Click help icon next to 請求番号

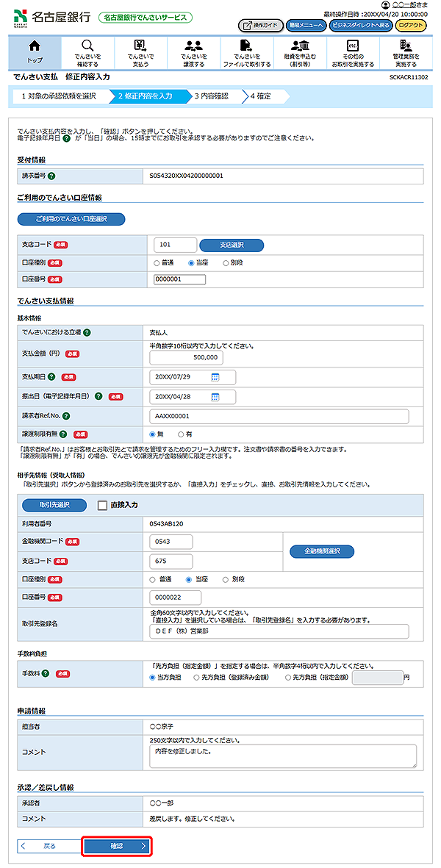(52, 176)
